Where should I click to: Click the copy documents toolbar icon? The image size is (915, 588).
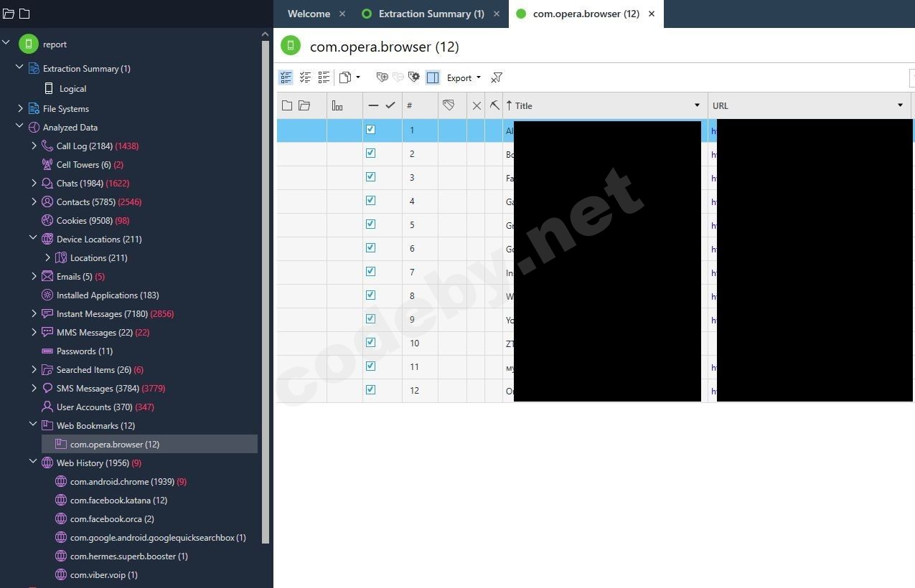(x=345, y=77)
